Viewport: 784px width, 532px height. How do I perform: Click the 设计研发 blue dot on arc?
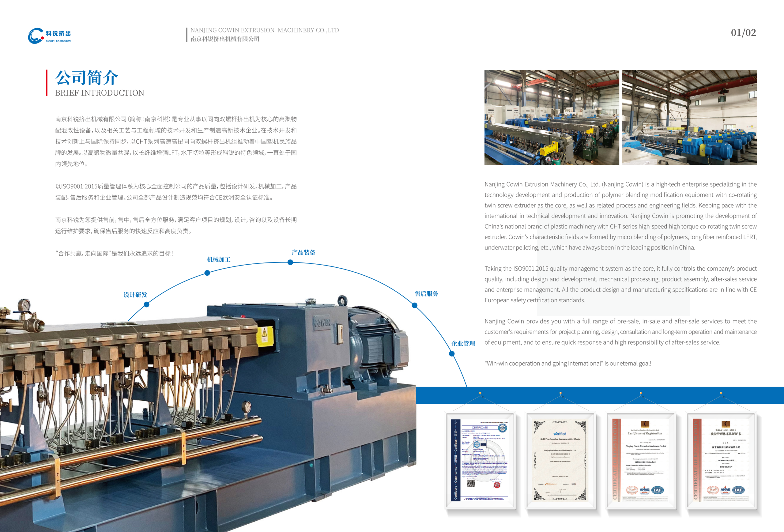click(x=146, y=304)
